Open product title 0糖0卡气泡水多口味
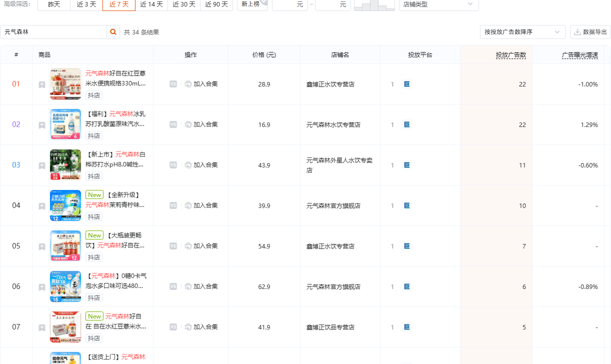611x364 pixels. [116, 280]
